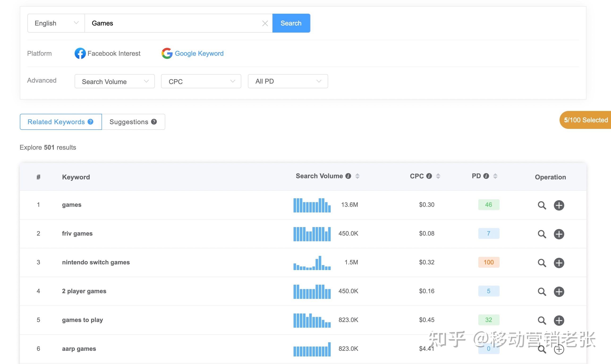This screenshot has height=364, width=611.
Task: Click the Facebook logo icon
Action: tap(80, 53)
